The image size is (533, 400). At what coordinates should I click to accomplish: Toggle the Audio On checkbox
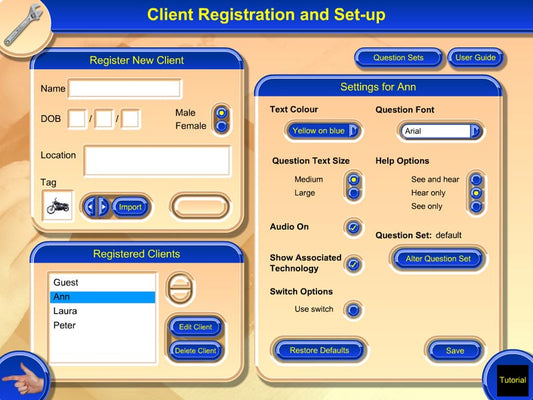coord(354,227)
